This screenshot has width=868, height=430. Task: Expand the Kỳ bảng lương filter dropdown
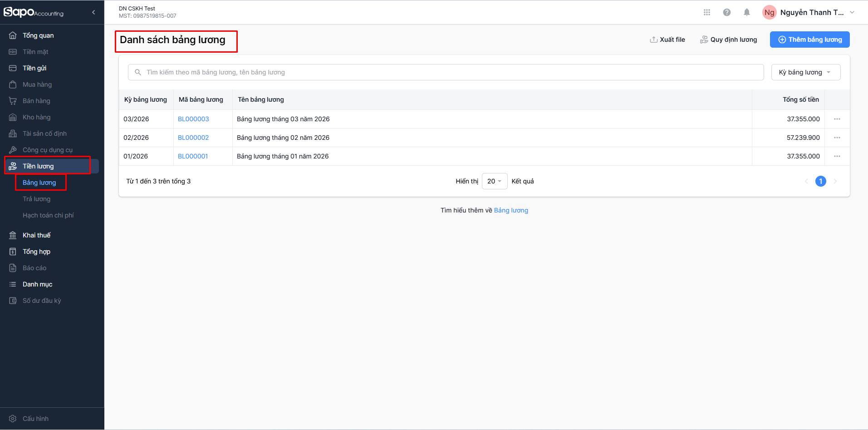tap(805, 72)
